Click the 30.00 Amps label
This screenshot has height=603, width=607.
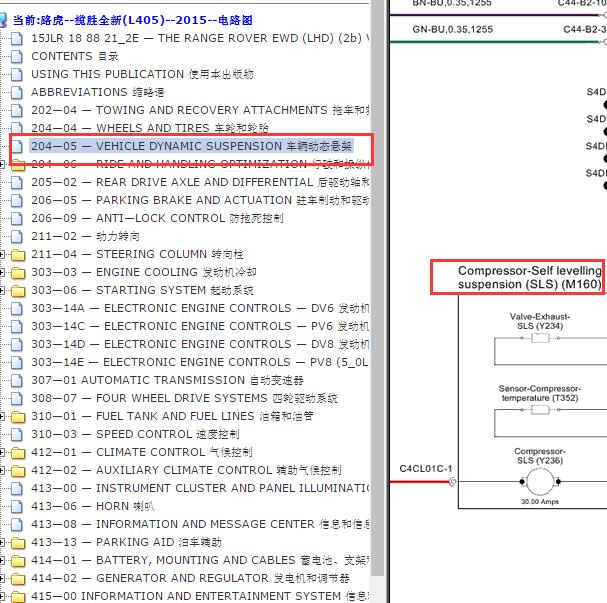click(540, 502)
